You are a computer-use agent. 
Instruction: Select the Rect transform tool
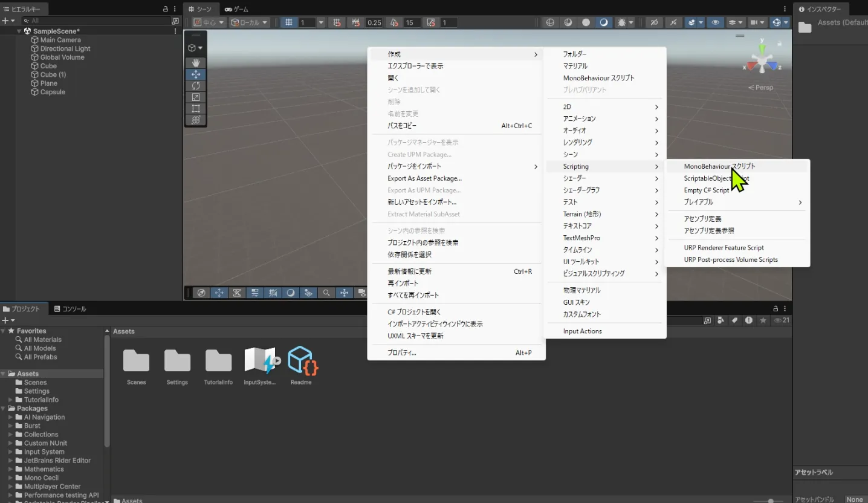[x=196, y=109]
